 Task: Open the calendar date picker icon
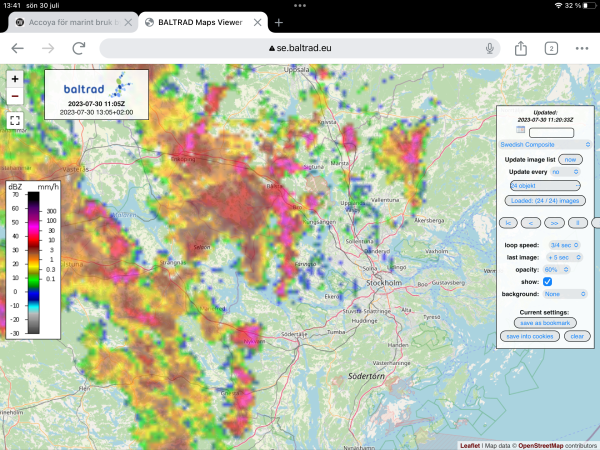tap(521, 130)
